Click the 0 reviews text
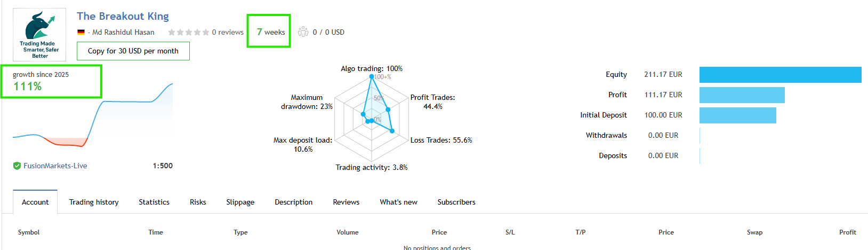The width and height of the screenshot is (868, 250). (228, 33)
